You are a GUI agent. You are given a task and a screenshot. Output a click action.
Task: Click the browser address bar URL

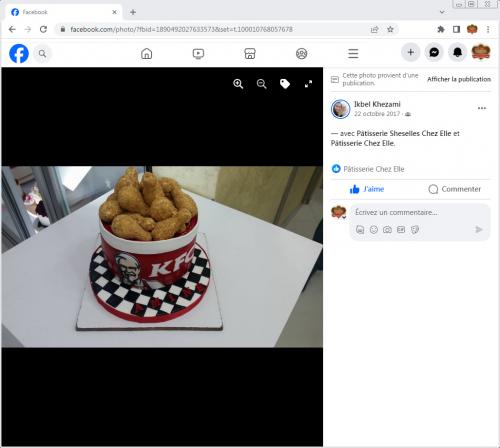181,29
